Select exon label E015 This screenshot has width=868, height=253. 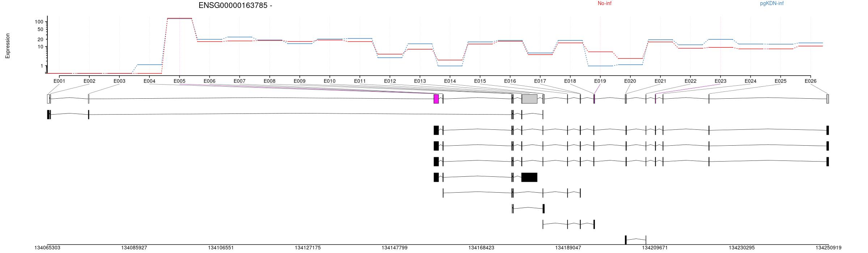[480, 81]
